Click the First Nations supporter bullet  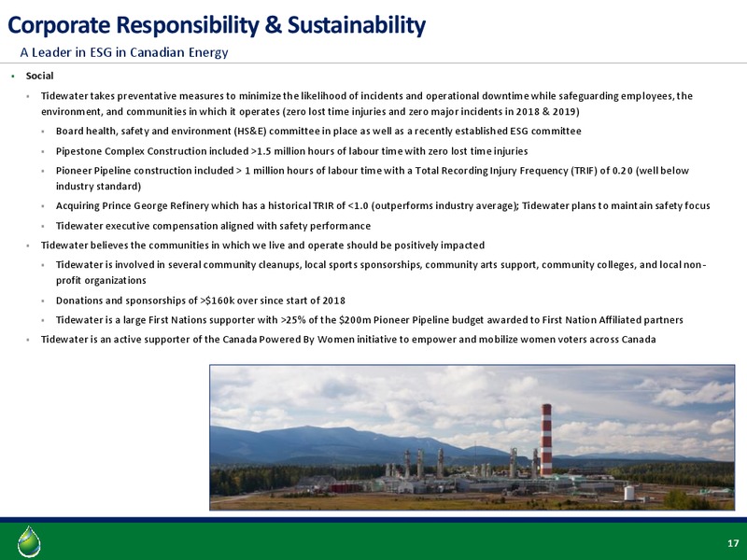point(370,320)
